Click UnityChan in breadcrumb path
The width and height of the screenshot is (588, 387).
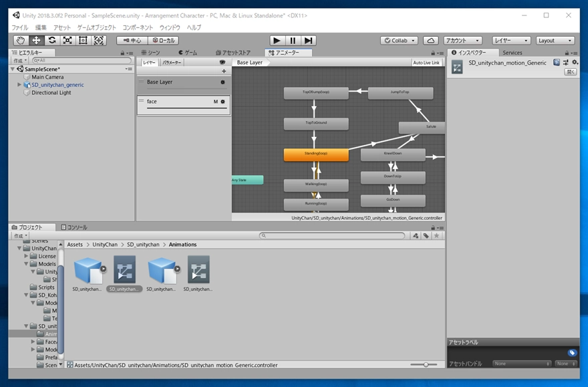click(105, 245)
